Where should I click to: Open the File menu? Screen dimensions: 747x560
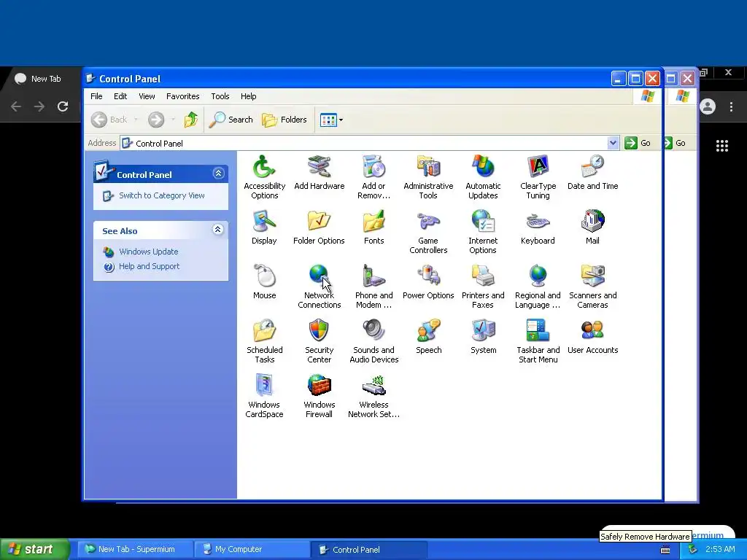point(96,96)
